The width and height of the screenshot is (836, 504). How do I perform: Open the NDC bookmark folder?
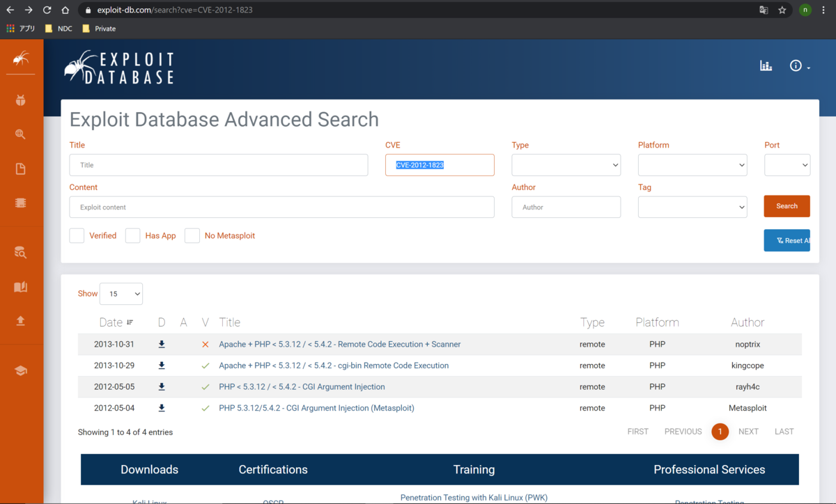coord(59,29)
